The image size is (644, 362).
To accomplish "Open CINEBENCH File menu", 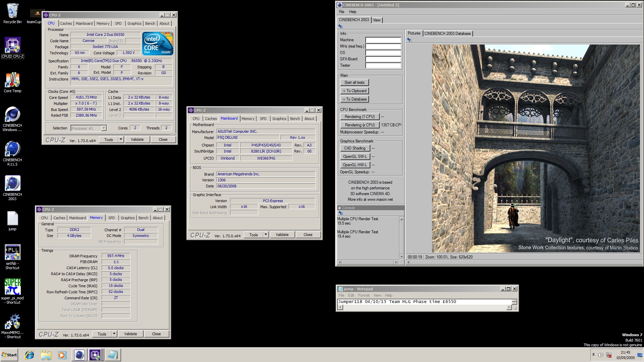I will [341, 12].
